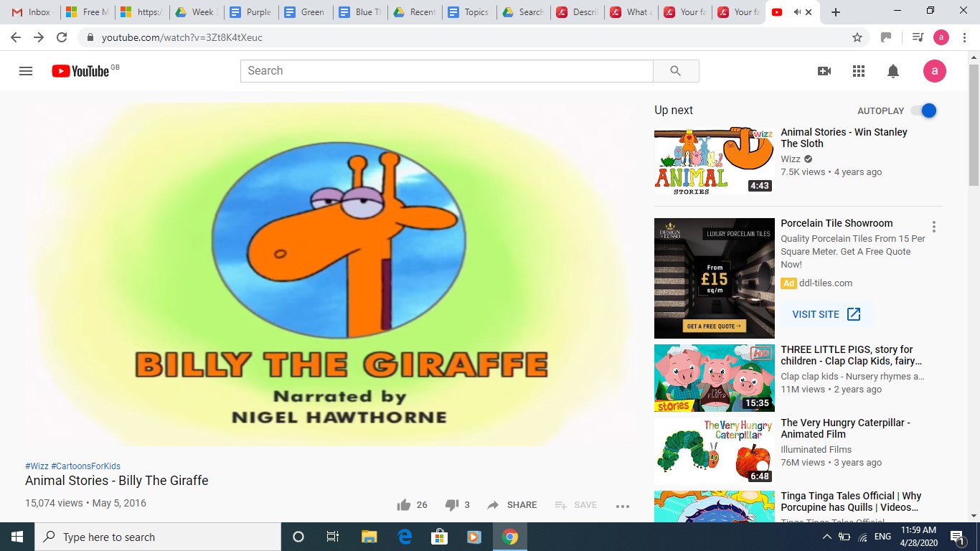Image resolution: width=980 pixels, height=551 pixels.
Task: Click in the YouTube search field
Action: pos(446,71)
